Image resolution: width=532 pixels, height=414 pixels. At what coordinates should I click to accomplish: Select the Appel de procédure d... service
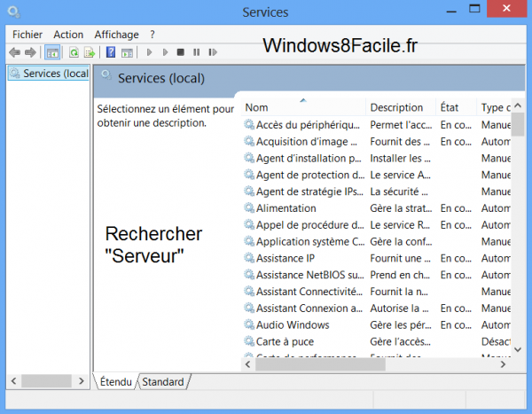point(309,224)
